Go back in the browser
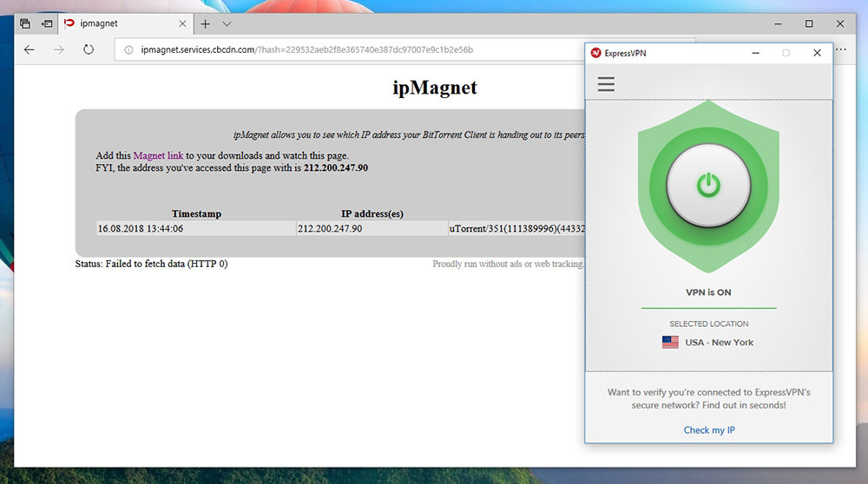Image resolution: width=868 pixels, height=484 pixels. 30,49
